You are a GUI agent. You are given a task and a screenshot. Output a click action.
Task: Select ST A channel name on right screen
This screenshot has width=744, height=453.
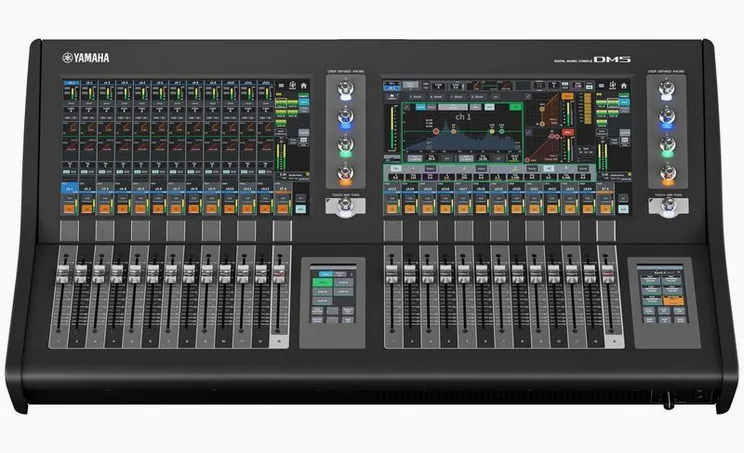[x=605, y=189]
